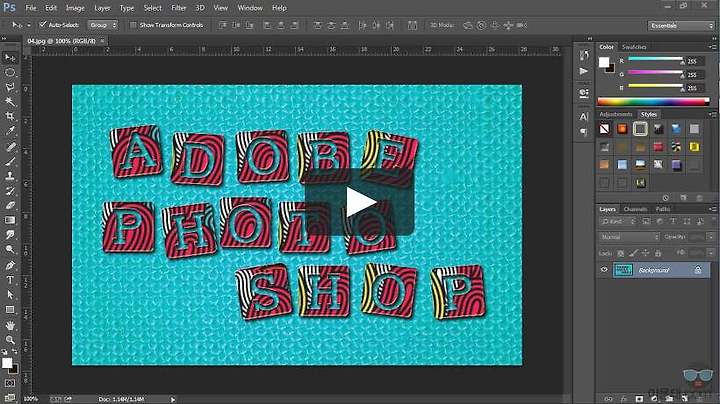Viewport: 720px width, 404px height.
Task: Select the Magic Wand tool
Action: (x=10, y=101)
